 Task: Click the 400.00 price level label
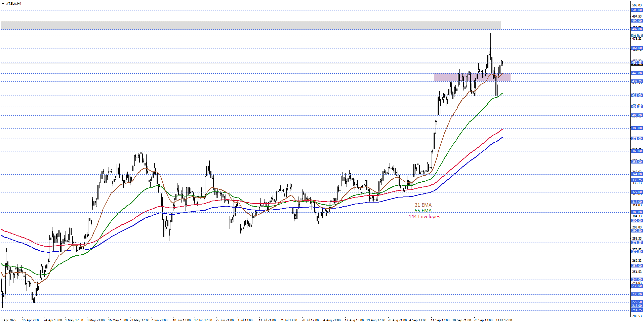pyautogui.click(x=637, y=115)
